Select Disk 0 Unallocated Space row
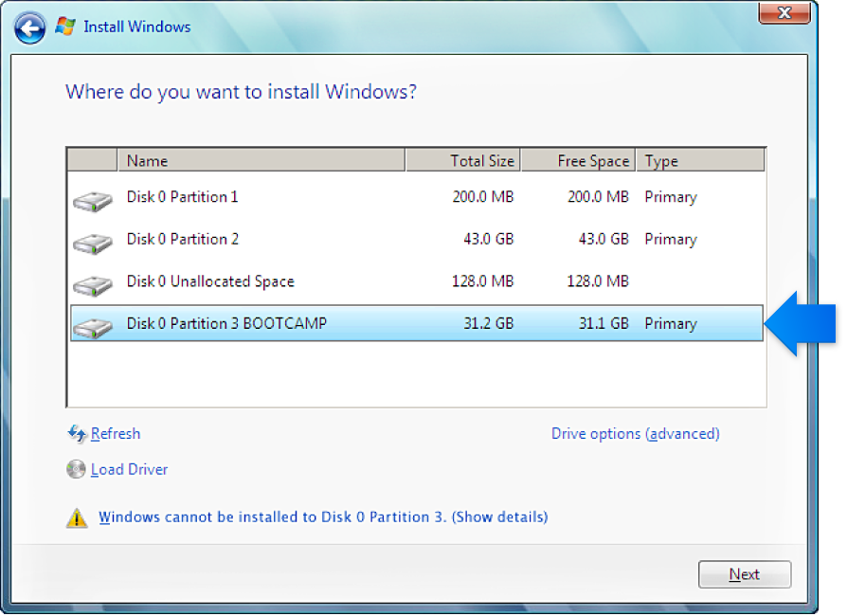Viewport: 847px width, 616px height. coord(417,281)
